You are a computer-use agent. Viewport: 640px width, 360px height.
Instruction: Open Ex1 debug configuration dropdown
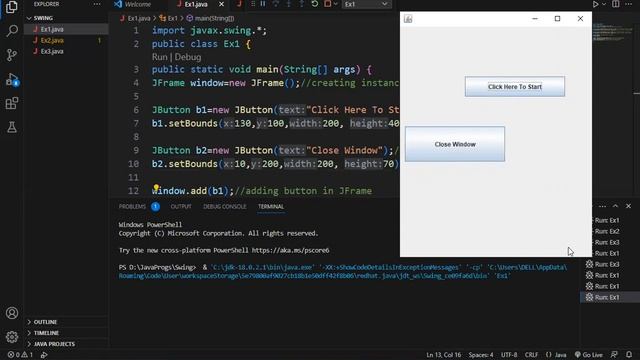coord(366,4)
